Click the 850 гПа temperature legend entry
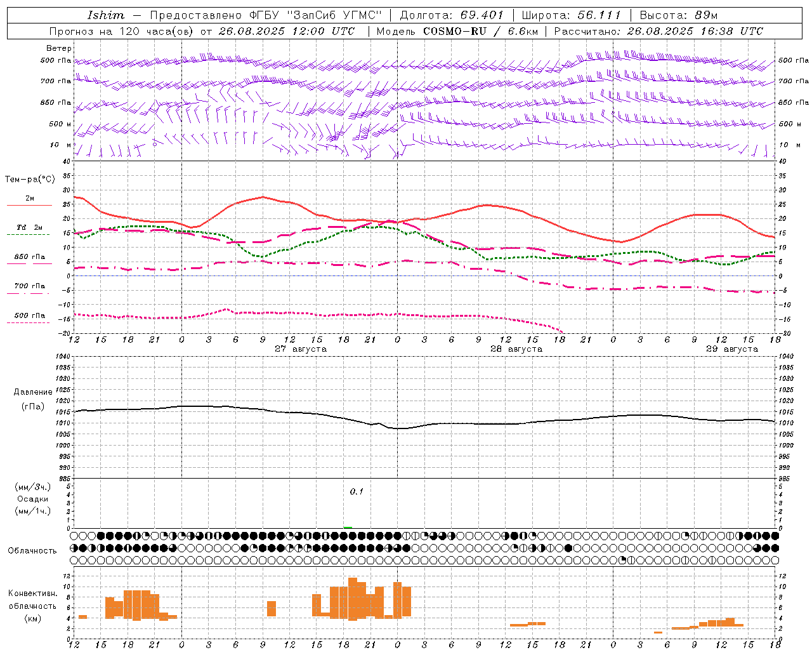 click(30, 257)
